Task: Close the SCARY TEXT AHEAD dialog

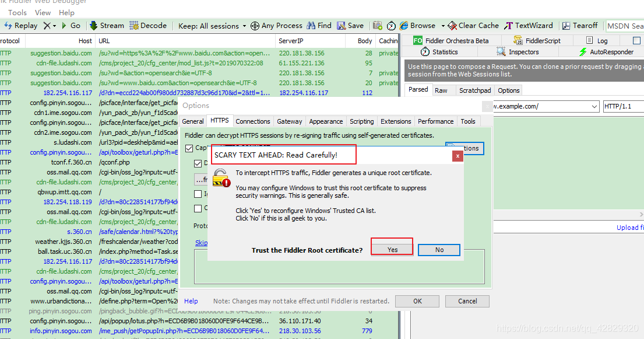Action: click(458, 156)
